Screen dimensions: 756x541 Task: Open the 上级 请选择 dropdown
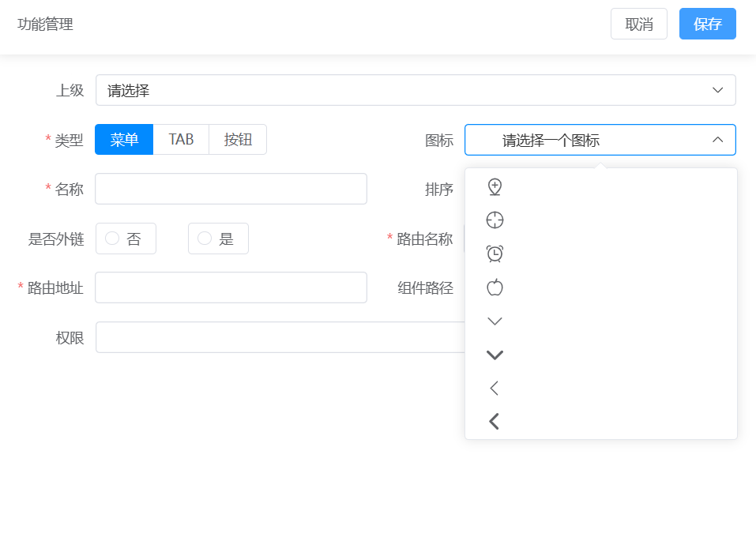point(416,90)
